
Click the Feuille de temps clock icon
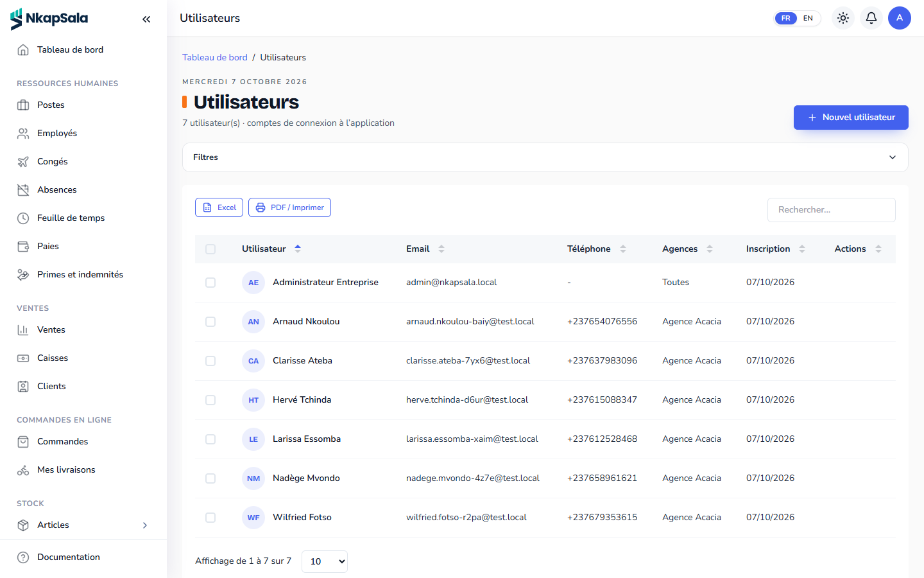(23, 218)
